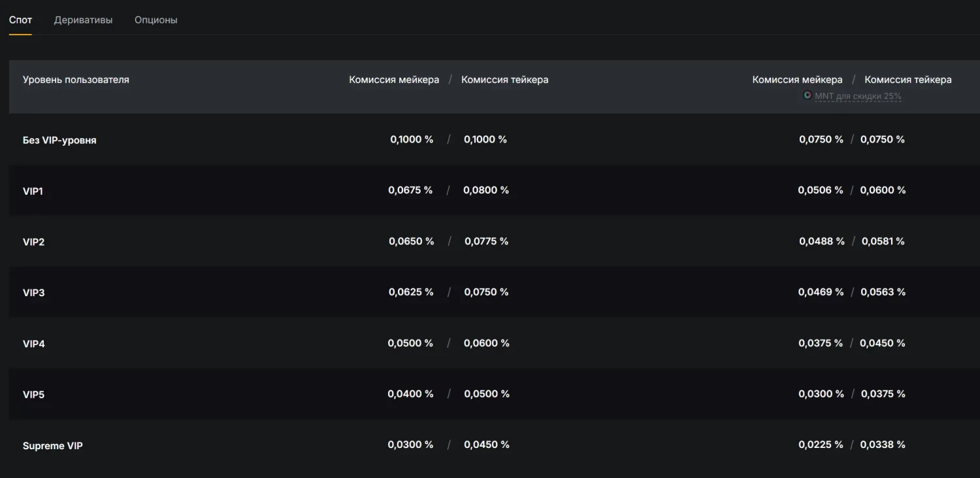Select the 0,0581 % discounted taker fee
This screenshot has height=478, width=980.
[883, 241]
